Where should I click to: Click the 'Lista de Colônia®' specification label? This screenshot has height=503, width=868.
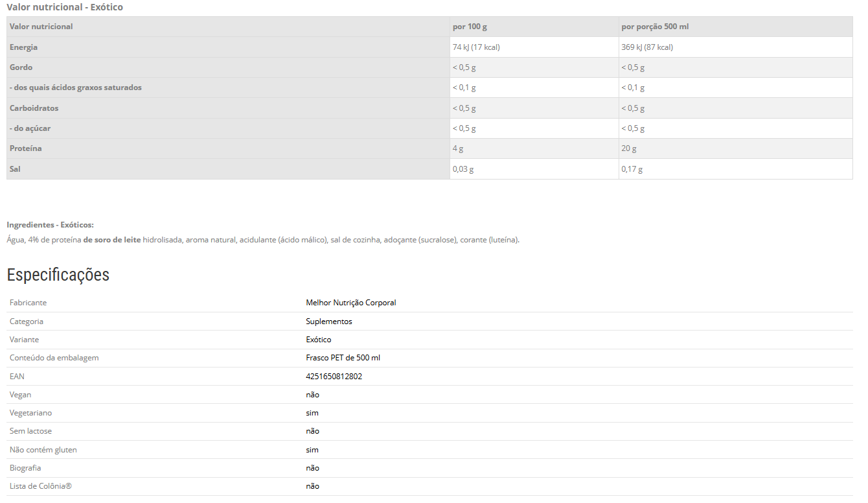pyautogui.click(x=40, y=486)
